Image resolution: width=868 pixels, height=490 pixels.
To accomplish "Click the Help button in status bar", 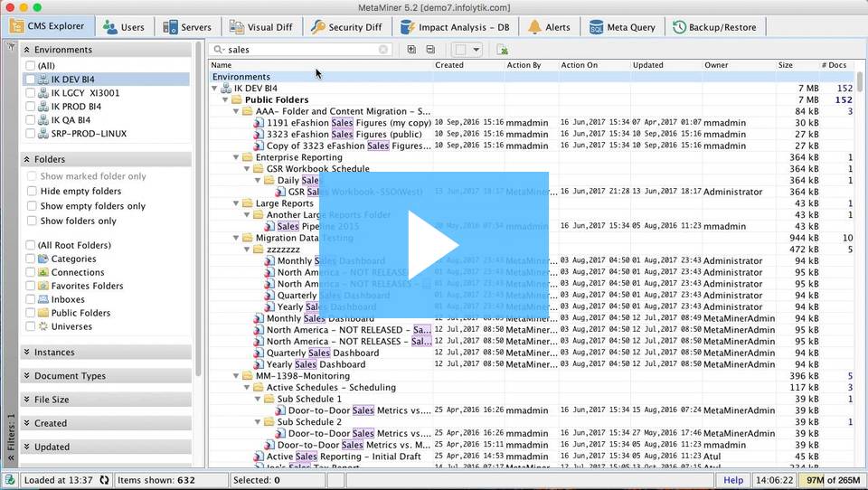I will (733, 480).
